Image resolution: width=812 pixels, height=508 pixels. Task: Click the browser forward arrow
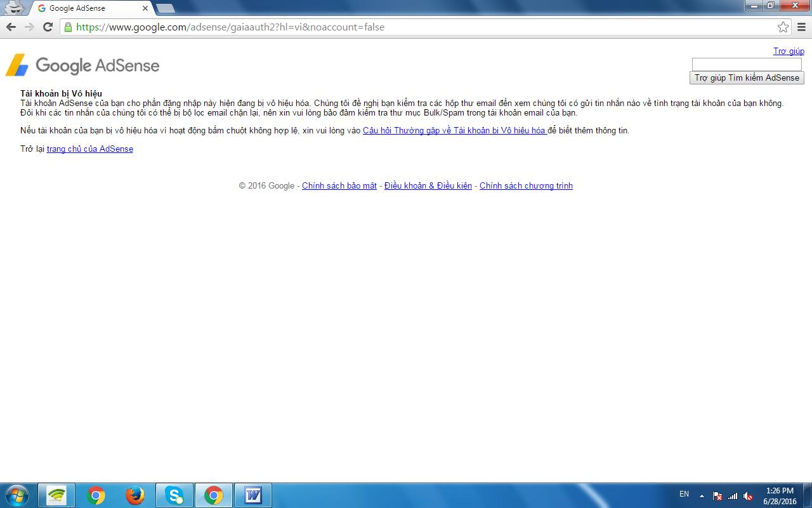[29, 27]
